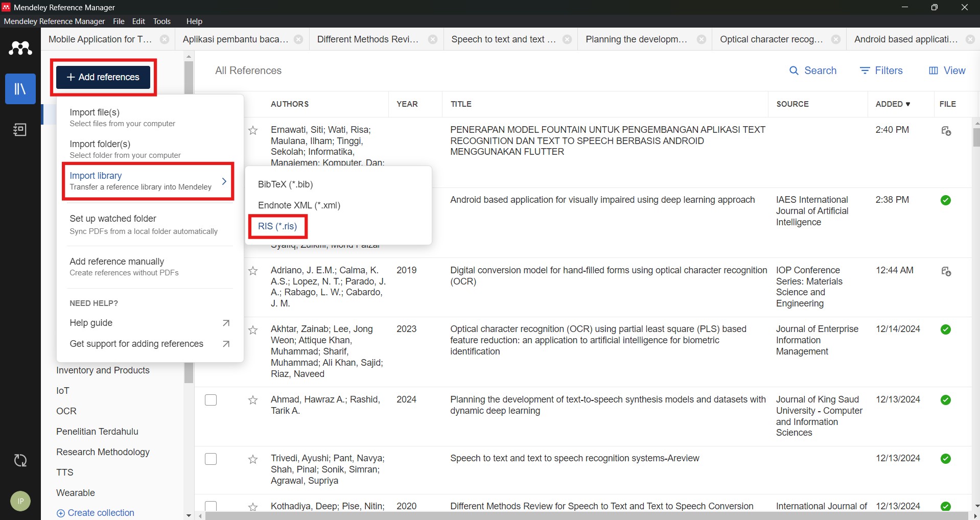Sort by the SOURCE column header

[x=792, y=104]
